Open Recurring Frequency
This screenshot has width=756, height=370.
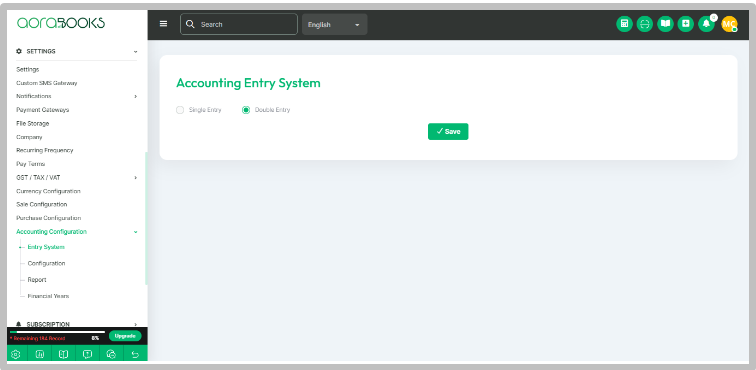(x=45, y=151)
